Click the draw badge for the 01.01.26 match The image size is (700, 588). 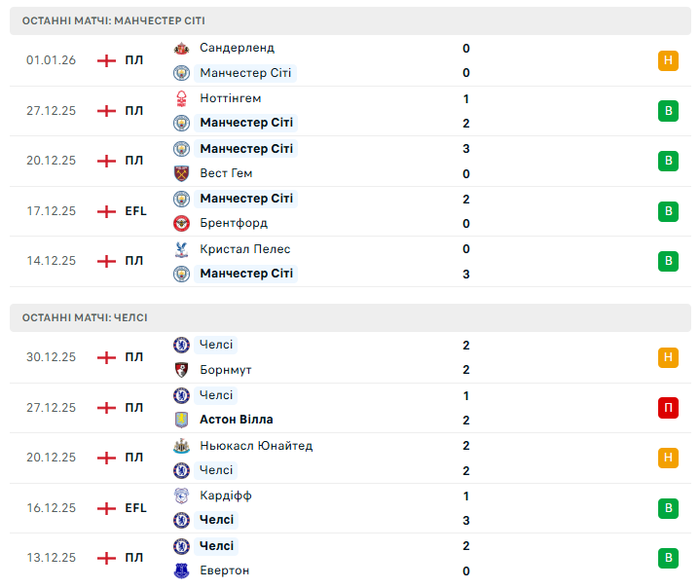[667, 60]
